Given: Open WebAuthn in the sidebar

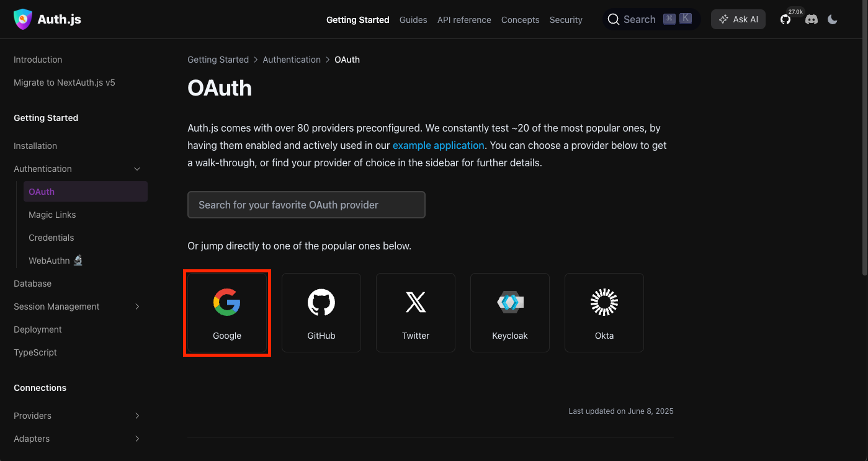Looking at the screenshot, I should coord(55,261).
